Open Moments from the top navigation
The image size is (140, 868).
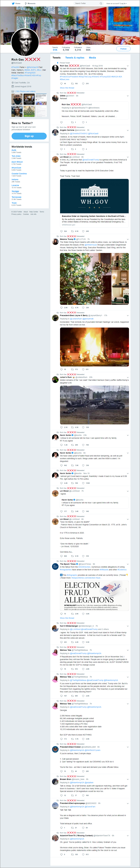click(x=30, y=3)
